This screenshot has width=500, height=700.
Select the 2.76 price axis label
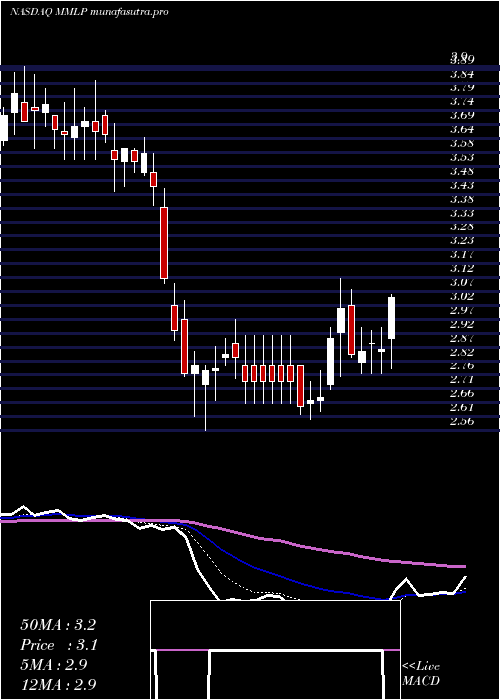point(462,366)
